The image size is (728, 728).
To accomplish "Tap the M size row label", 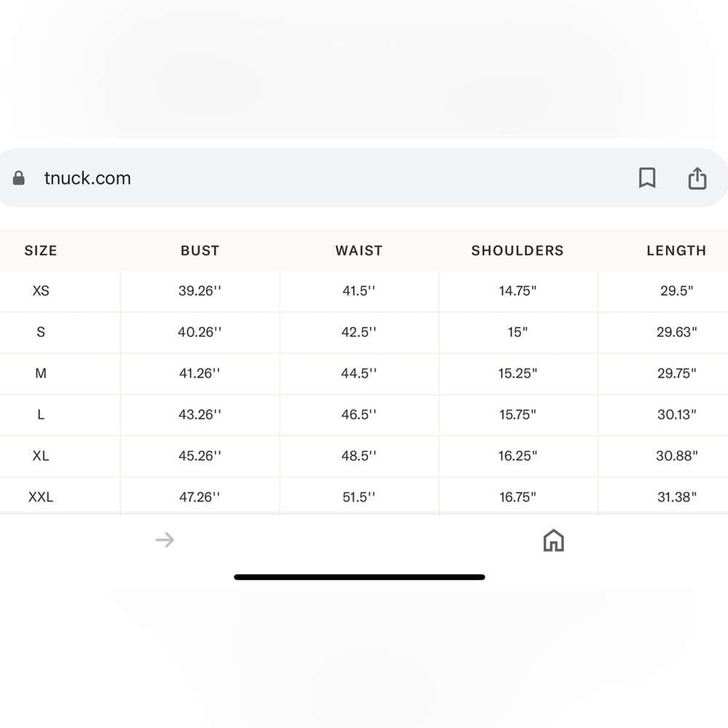I will pos(41,373).
